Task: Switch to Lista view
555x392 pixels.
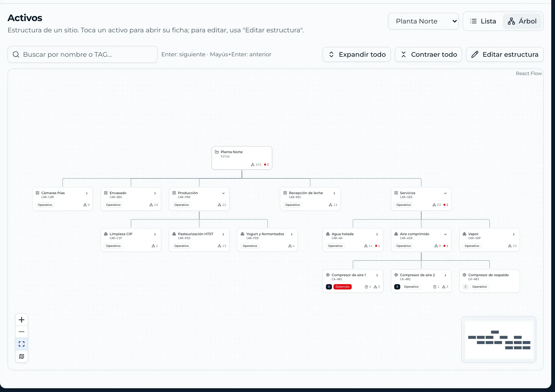Action: pyautogui.click(x=483, y=21)
